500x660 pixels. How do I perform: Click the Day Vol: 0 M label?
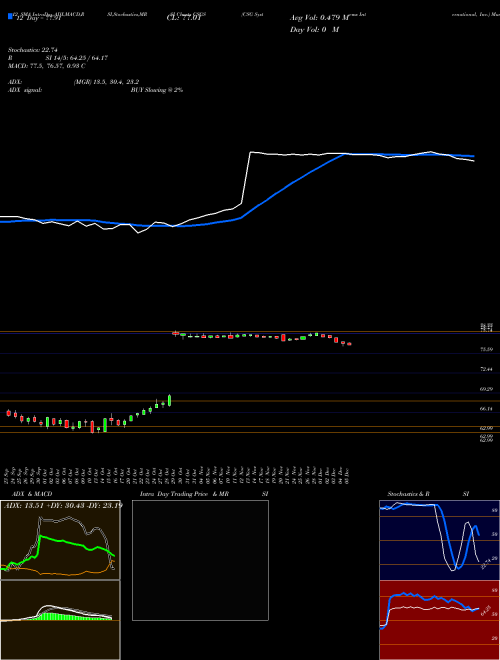(x=314, y=30)
